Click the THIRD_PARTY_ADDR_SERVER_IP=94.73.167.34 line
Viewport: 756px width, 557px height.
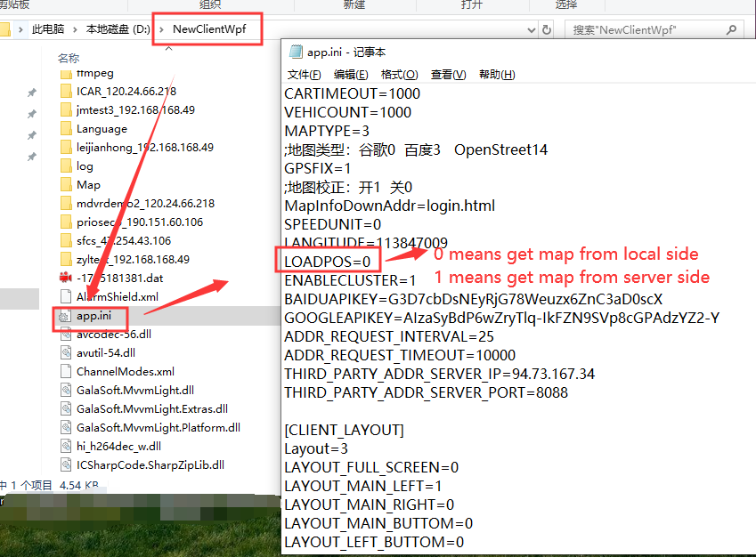(439, 374)
